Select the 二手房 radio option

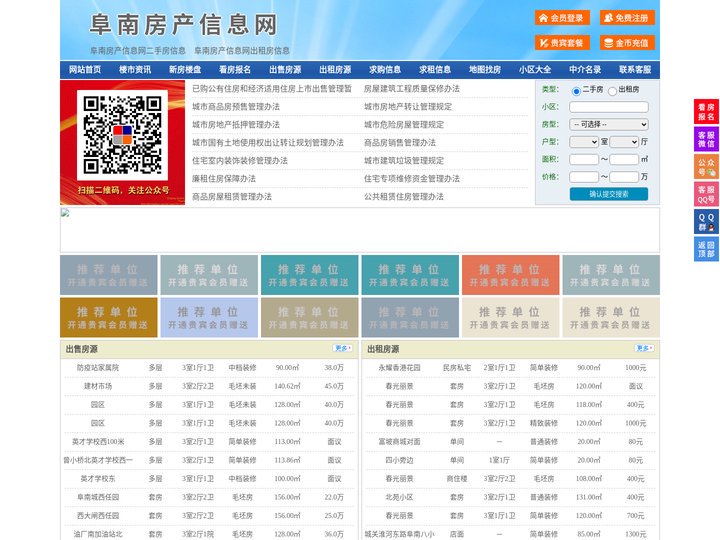[576, 91]
